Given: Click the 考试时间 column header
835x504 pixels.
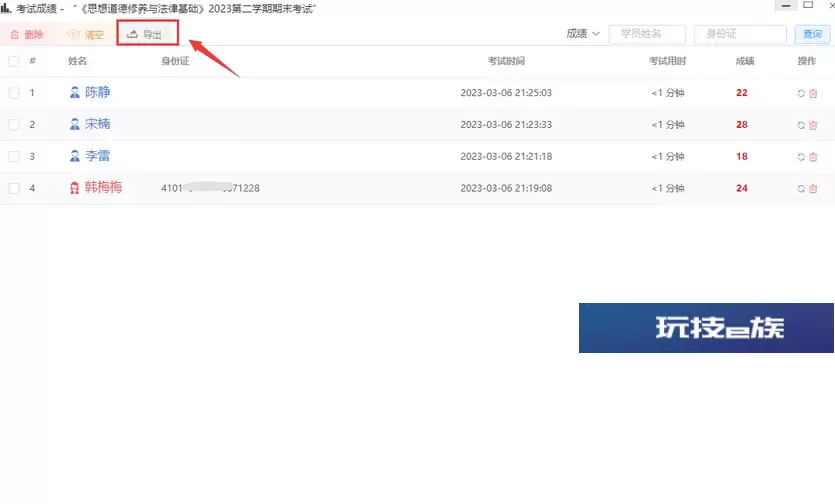Looking at the screenshot, I should click(506, 61).
